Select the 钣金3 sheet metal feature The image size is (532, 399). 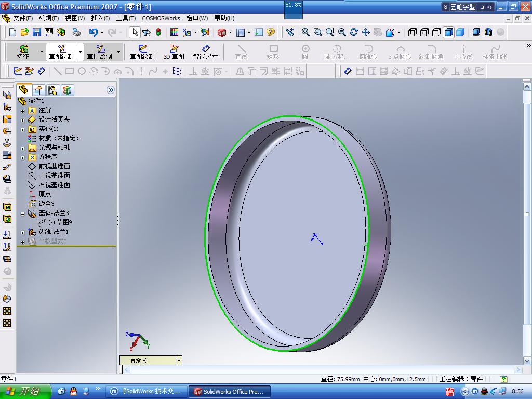coord(46,204)
